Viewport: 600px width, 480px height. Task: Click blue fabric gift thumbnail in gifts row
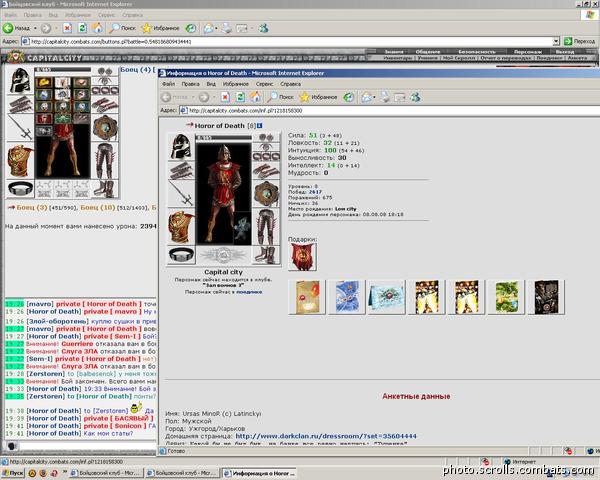(x=347, y=297)
